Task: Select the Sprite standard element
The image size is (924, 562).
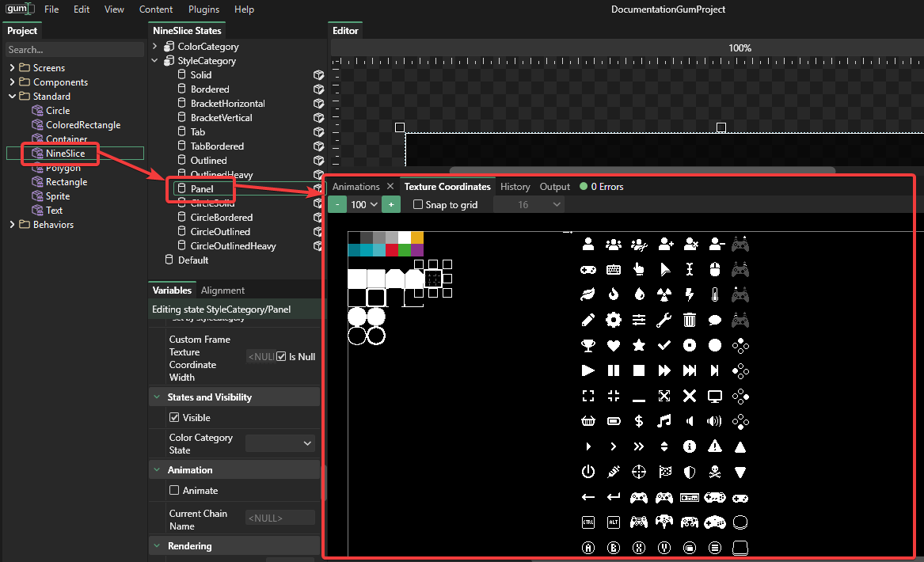Action: pos(58,196)
